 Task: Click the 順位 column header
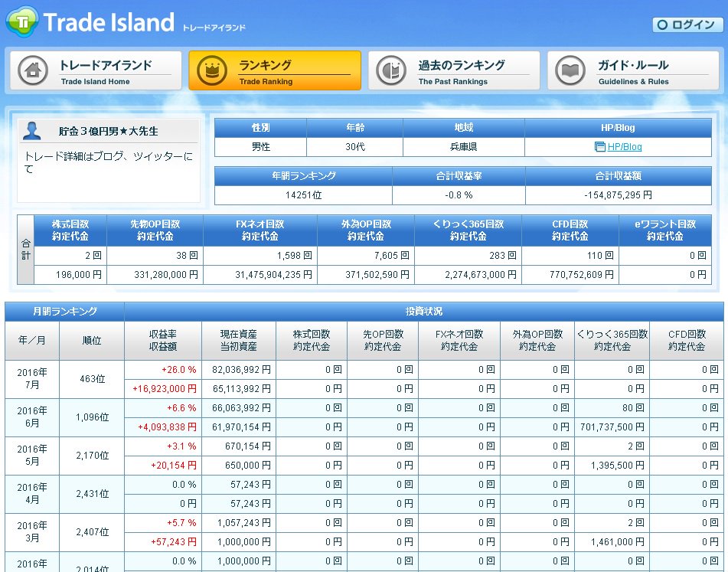click(92, 340)
